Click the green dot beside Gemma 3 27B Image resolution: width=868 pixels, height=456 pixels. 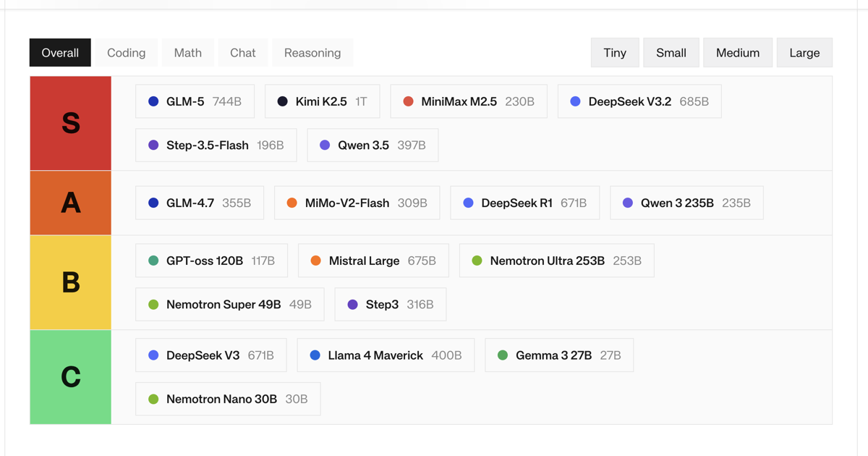(503, 355)
